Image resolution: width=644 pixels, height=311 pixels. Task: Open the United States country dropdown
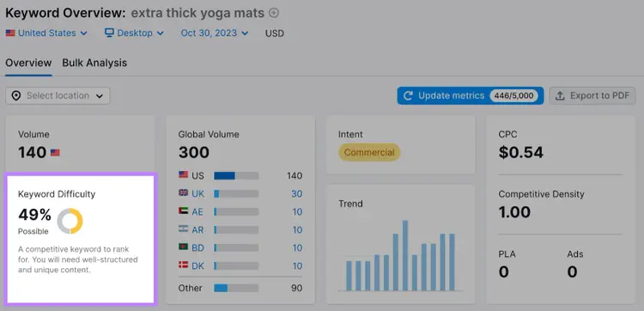(x=46, y=34)
